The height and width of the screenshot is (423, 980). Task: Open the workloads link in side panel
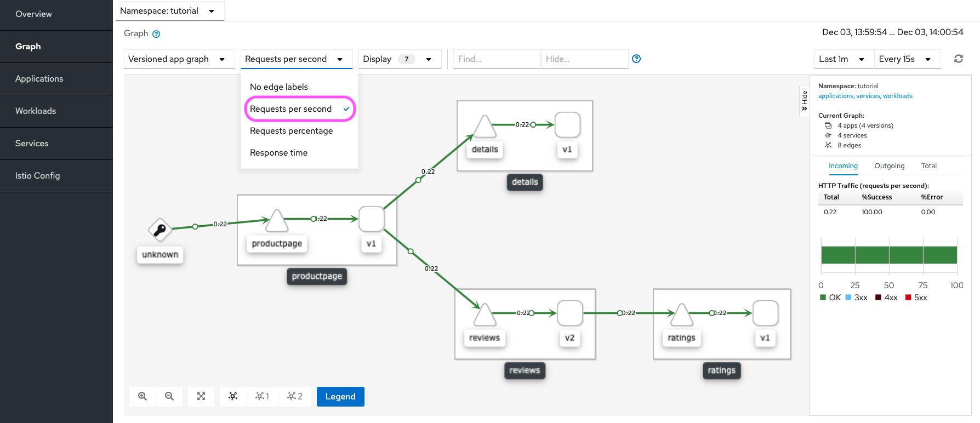tap(898, 96)
